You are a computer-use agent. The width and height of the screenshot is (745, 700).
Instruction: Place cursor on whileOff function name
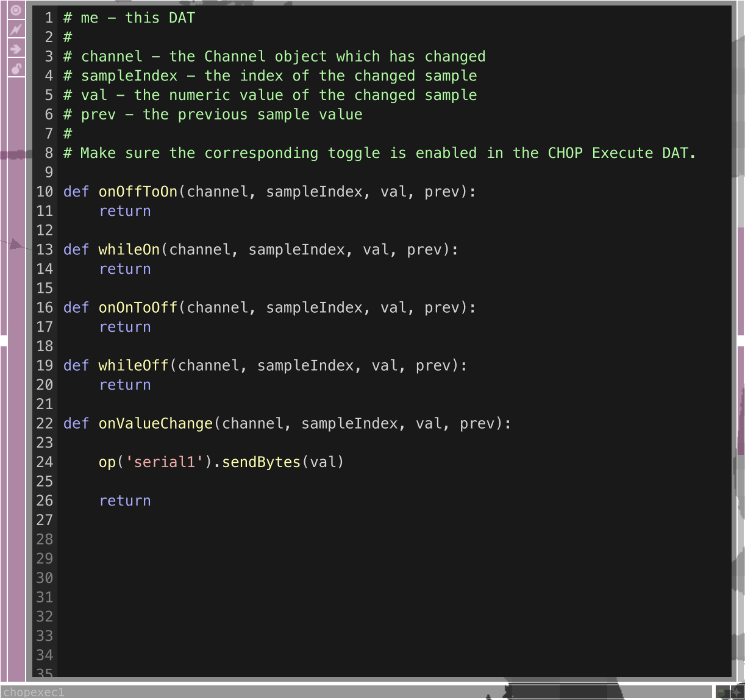[x=134, y=365]
